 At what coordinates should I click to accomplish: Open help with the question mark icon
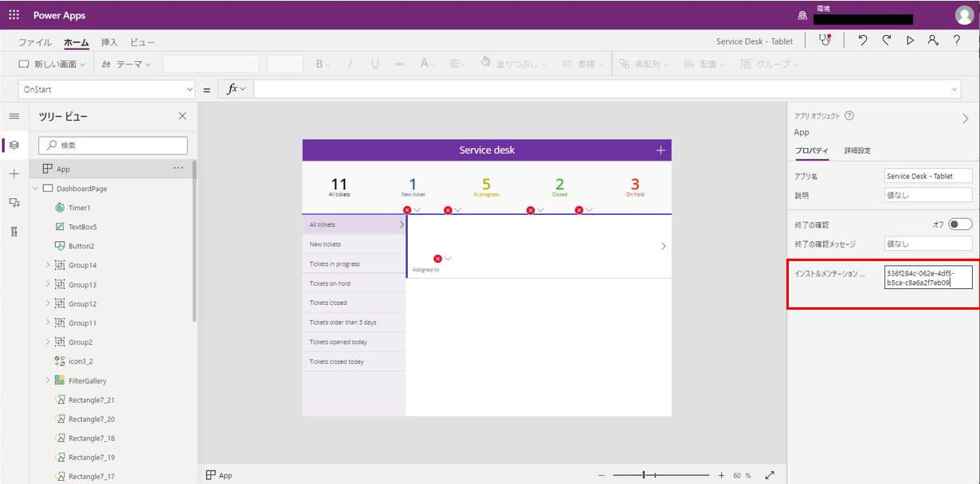coord(957,41)
